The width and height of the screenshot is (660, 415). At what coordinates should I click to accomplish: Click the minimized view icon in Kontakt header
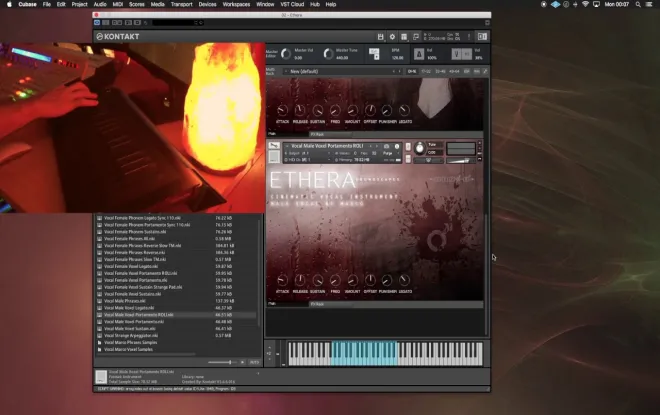(416, 37)
